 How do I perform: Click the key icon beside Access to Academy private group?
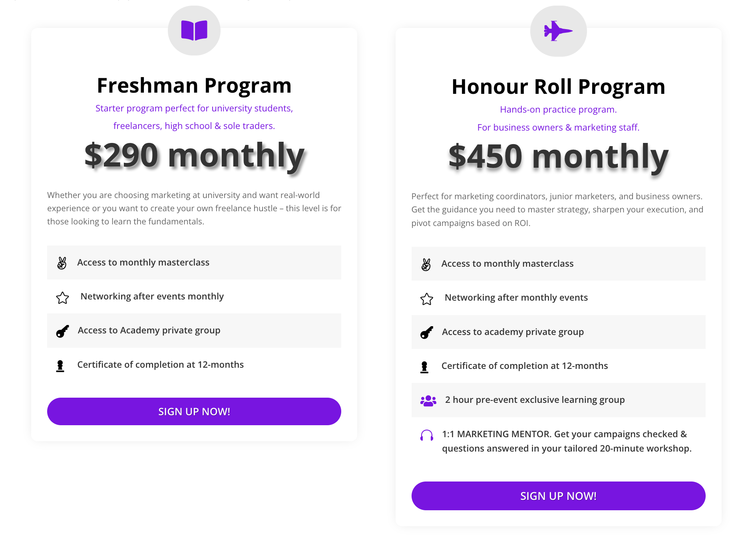[62, 331]
